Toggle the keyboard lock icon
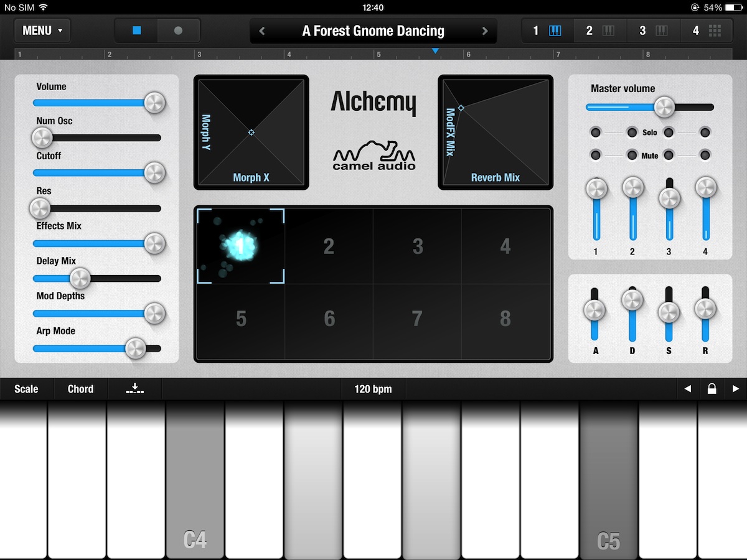This screenshot has width=747, height=560. tap(712, 389)
